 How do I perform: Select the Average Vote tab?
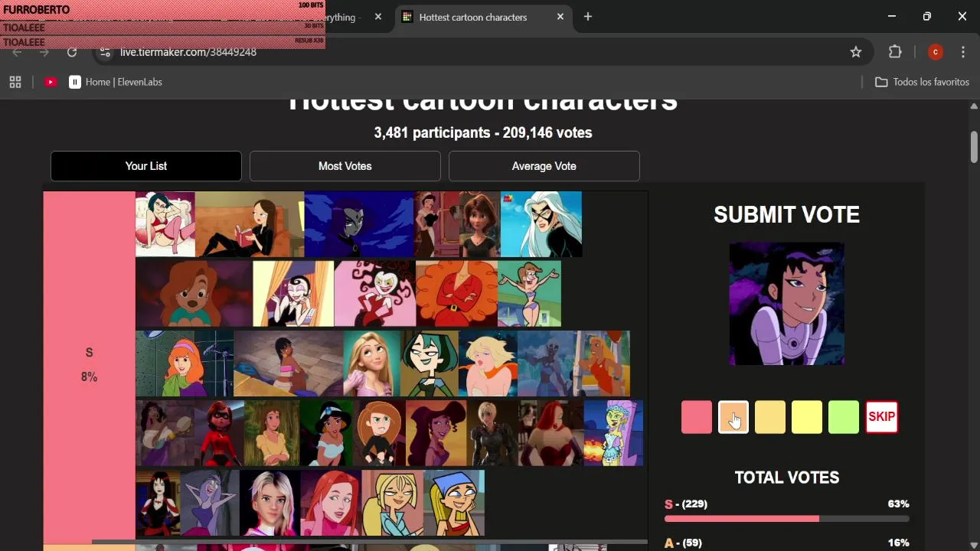544,166
